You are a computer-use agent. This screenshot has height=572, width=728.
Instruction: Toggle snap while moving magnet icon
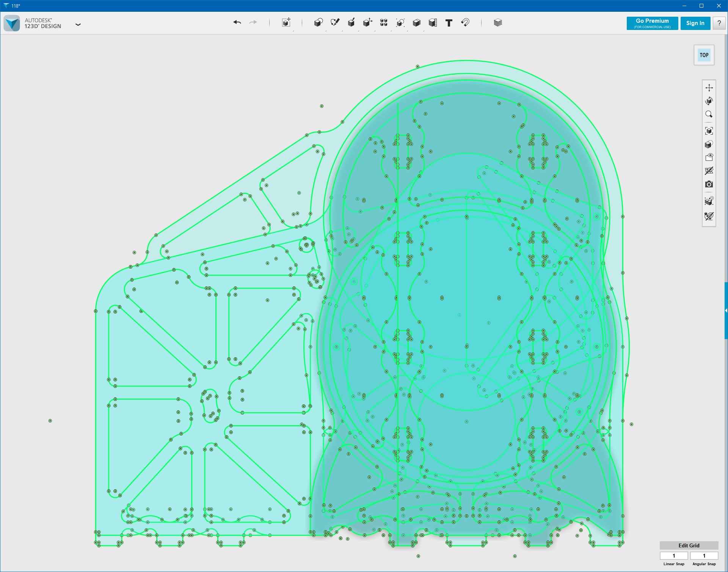coord(709,201)
